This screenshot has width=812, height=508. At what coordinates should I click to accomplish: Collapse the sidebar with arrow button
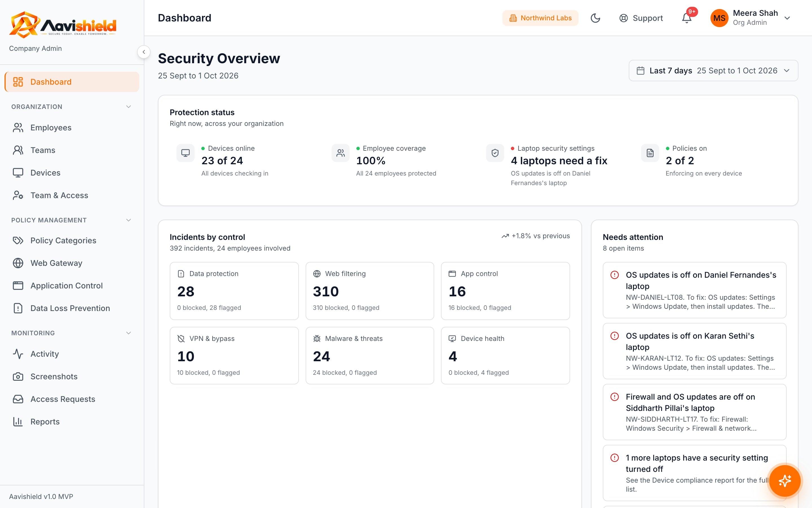[x=144, y=52]
